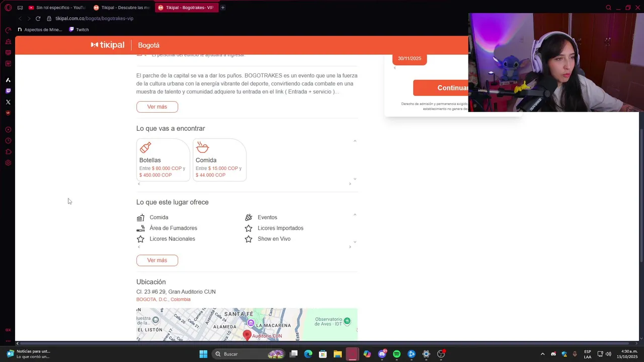644x362 pixels.
Task: Click the BOGOTA, D.C., Colombia link
Action: point(163,299)
